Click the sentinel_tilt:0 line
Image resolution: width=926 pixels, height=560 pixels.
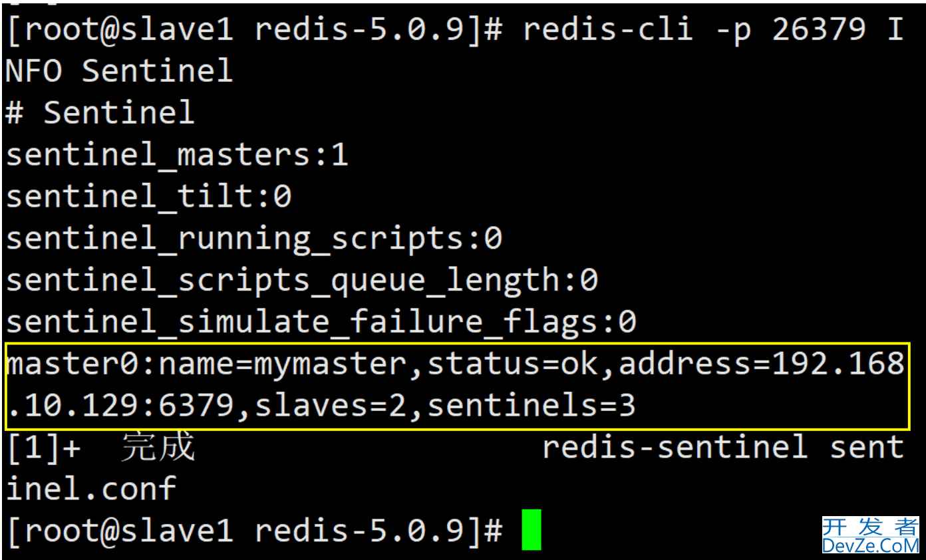click(x=148, y=197)
